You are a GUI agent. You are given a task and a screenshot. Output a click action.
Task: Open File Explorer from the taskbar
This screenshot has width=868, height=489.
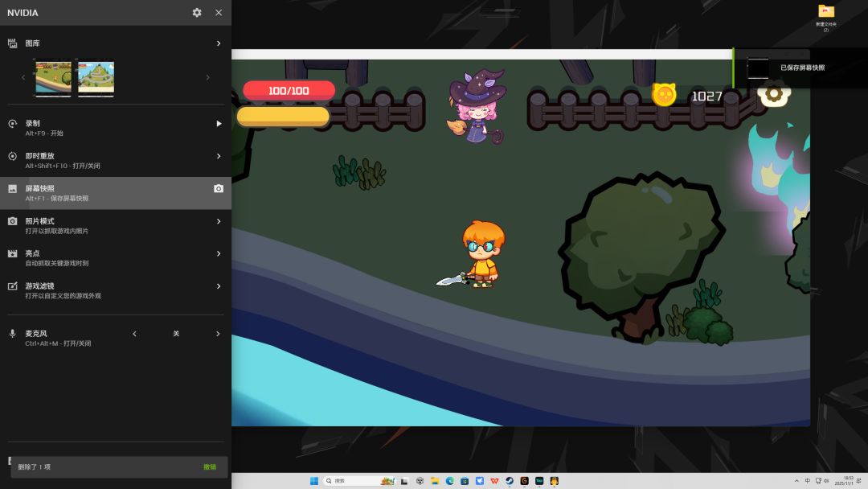(435, 481)
